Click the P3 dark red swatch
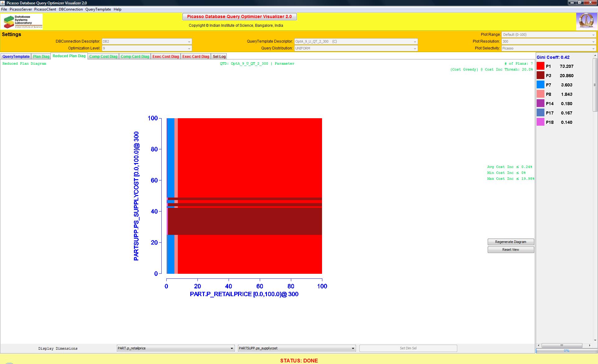 click(540, 76)
